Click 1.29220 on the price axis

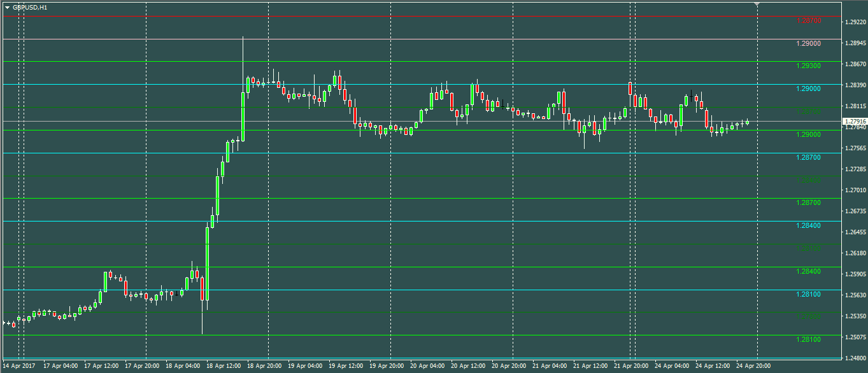click(x=854, y=22)
